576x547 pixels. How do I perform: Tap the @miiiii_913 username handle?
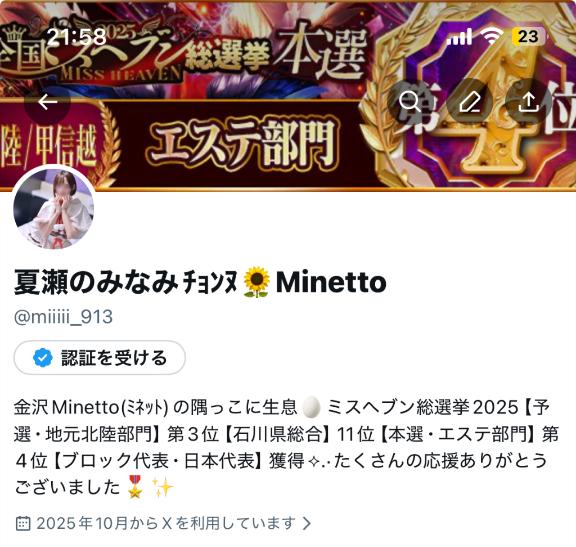(x=63, y=317)
